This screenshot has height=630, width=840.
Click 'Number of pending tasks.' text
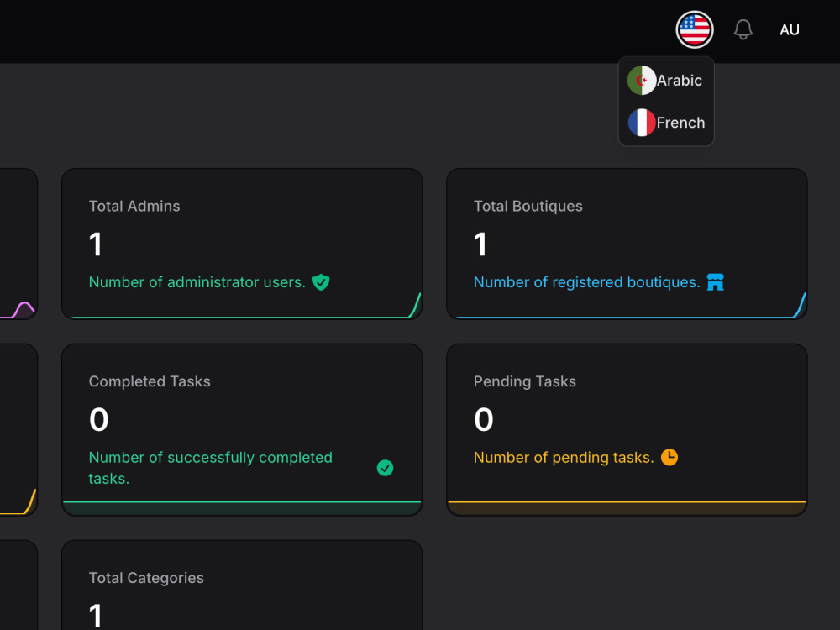[564, 458]
